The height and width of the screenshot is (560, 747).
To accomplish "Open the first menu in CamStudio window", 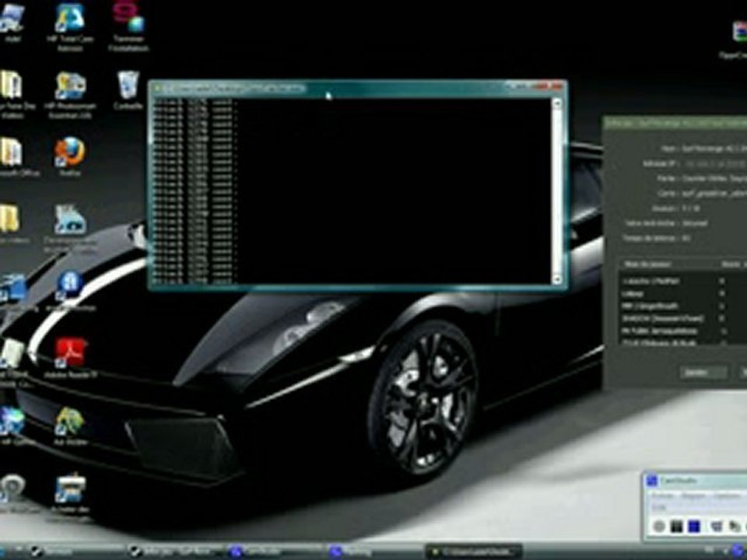I will 663,495.
